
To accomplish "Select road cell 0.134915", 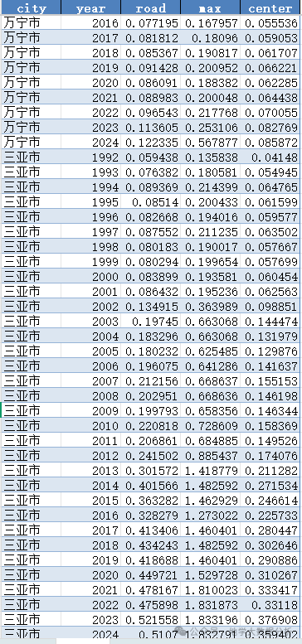I will pyautogui.click(x=150, y=306).
